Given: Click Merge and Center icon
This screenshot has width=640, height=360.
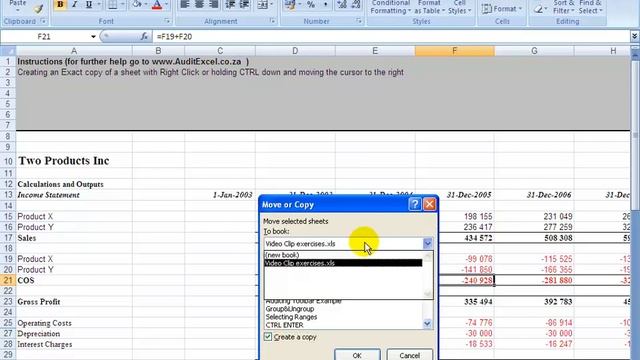Looking at the screenshot, I should tap(263, 5).
